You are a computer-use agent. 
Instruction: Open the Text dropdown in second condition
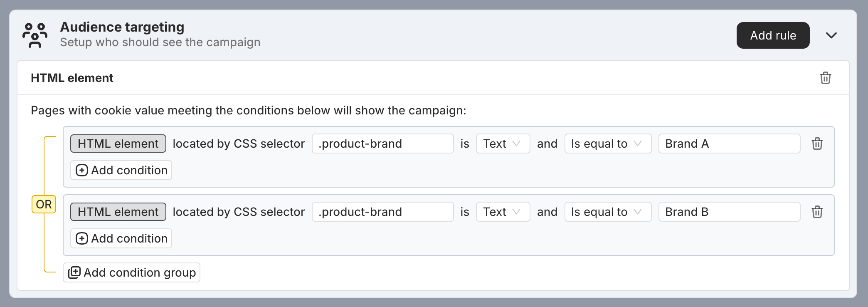click(503, 212)
